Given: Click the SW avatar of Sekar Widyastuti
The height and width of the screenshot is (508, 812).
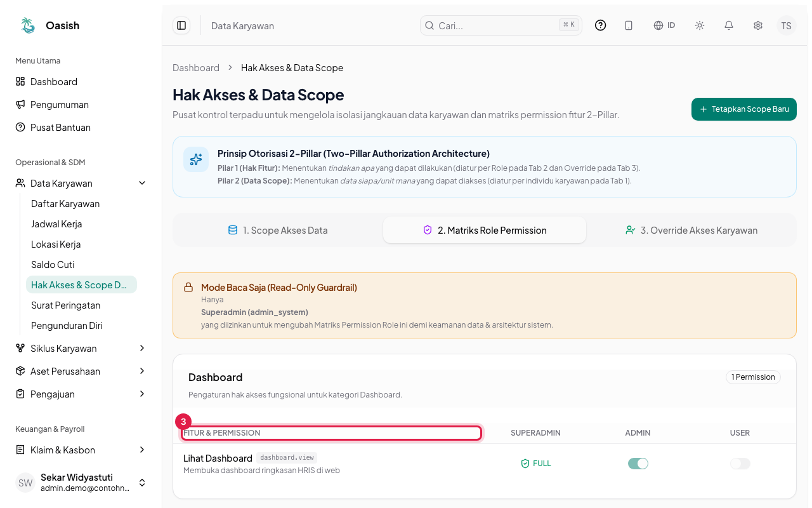Looking at the screenshot, I should 25,483.
